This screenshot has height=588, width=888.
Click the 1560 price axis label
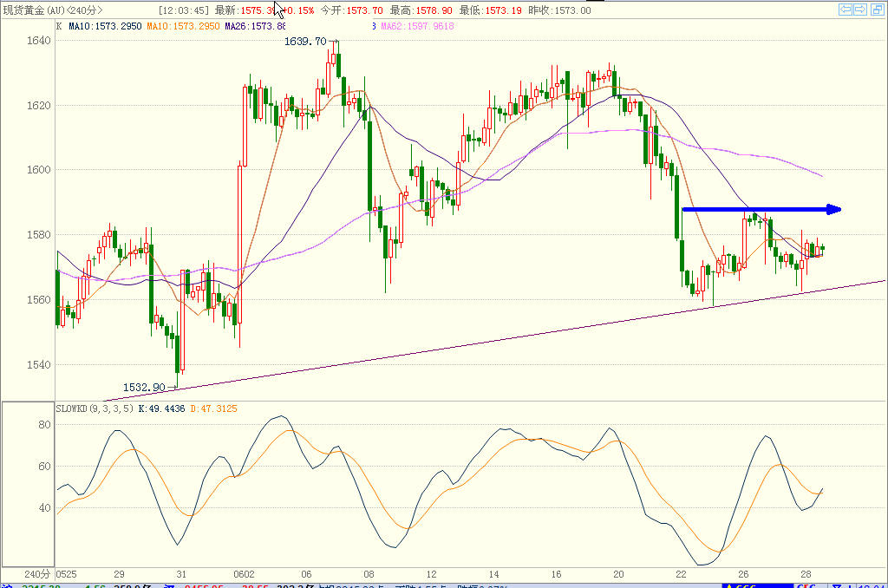(38, 300)
